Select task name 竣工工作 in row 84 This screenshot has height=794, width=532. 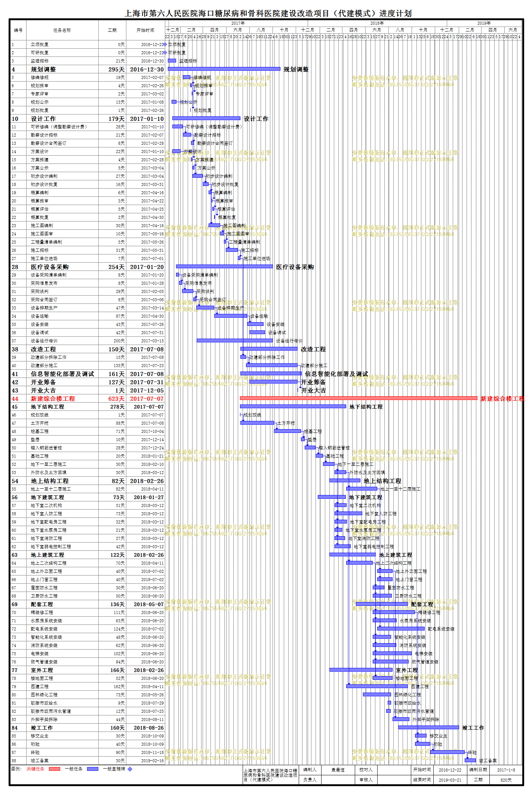click(42, 728)
